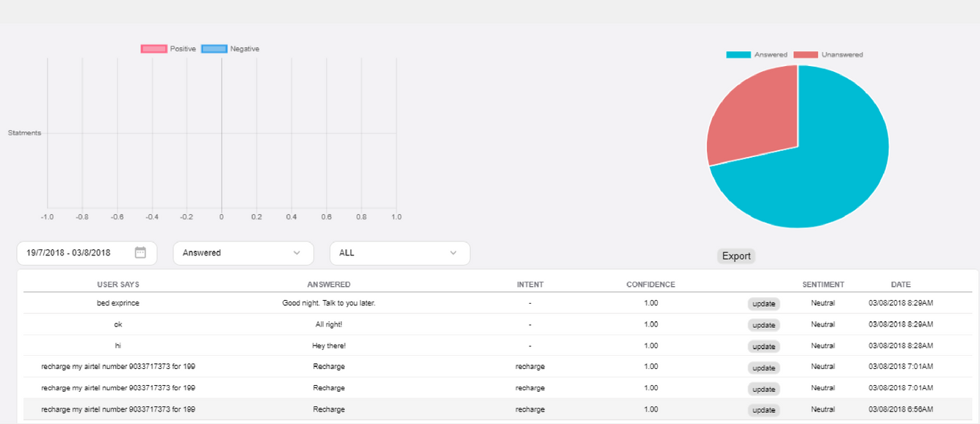Toggle the Positive legend in bar chart

pos(168,49)
